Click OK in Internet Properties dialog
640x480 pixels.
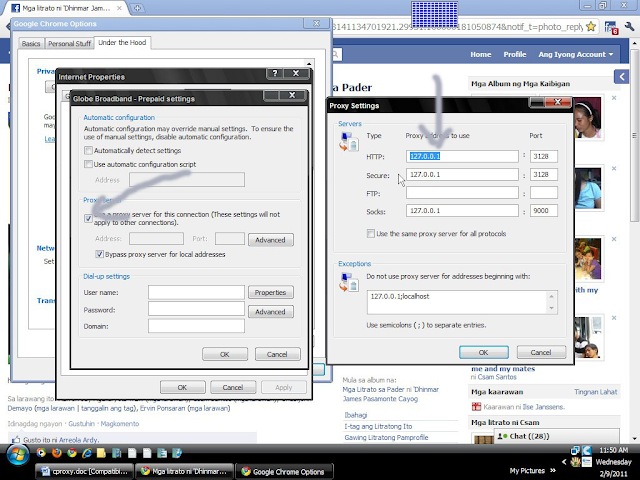pyautogui.click(x=182, y=387)
